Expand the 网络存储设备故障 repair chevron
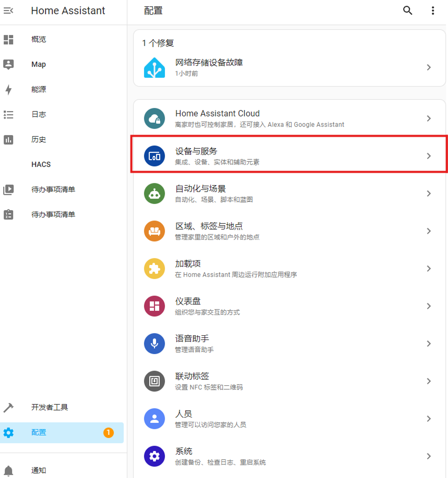 tap(429, 67)
